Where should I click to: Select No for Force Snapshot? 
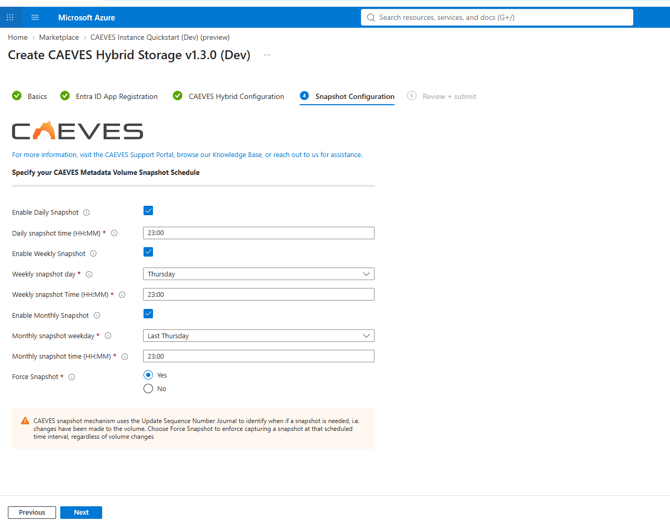coord(148,389)
